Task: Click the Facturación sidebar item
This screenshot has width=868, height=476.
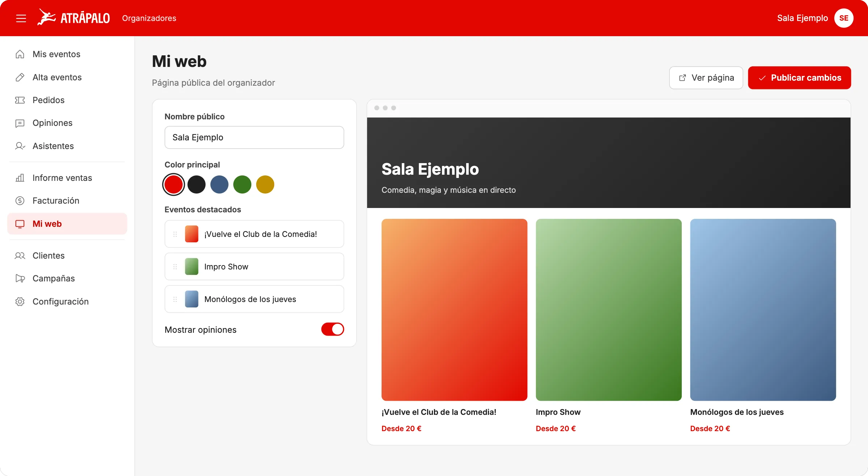Action: point(67,201)
